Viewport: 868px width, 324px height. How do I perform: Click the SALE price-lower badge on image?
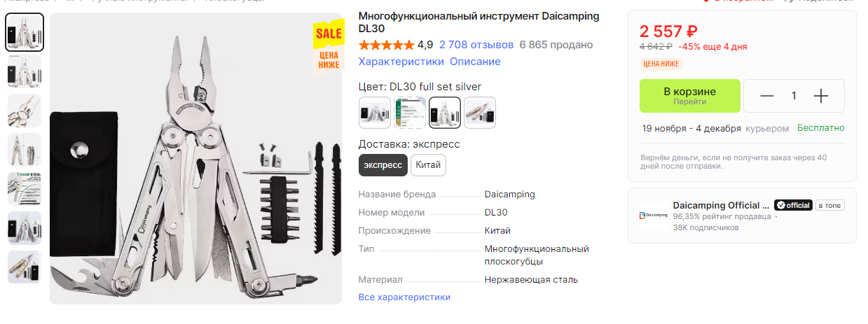[328, 47]
